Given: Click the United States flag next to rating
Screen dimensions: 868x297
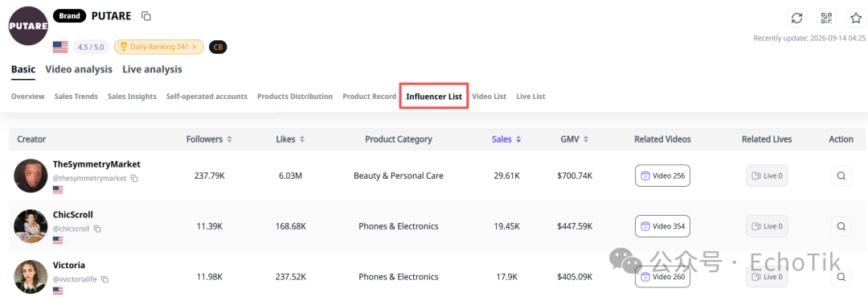Looking at the screenshot, I should [x=60, y=47].
